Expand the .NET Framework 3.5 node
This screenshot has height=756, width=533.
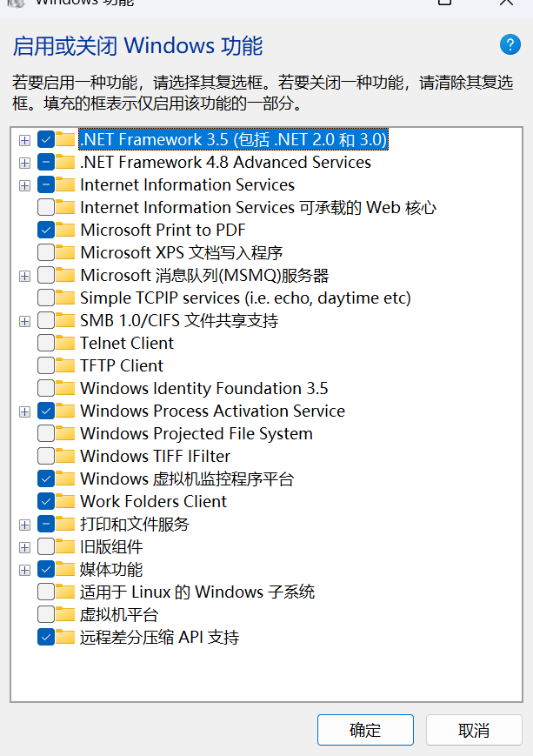[x=24, y=139]
